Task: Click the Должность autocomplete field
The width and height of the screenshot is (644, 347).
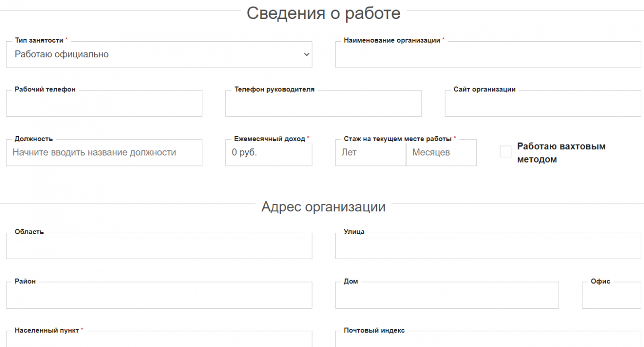Action: [104, 153]
